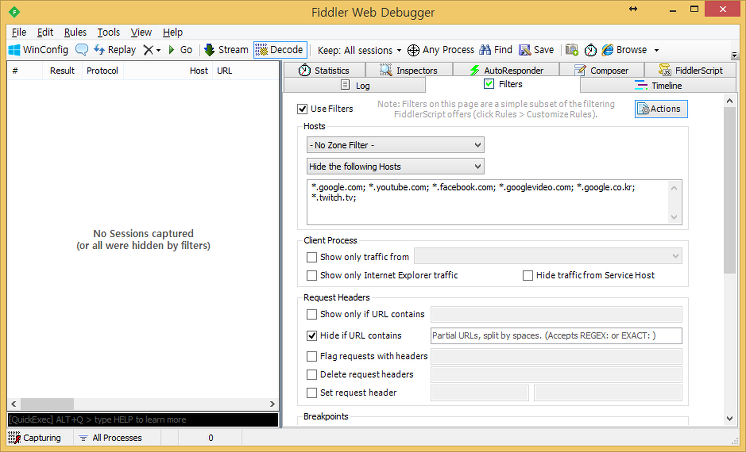Click the camera screenshot icon in toolbar
This screenshot has height=452, width=746.
click(572, 49)
